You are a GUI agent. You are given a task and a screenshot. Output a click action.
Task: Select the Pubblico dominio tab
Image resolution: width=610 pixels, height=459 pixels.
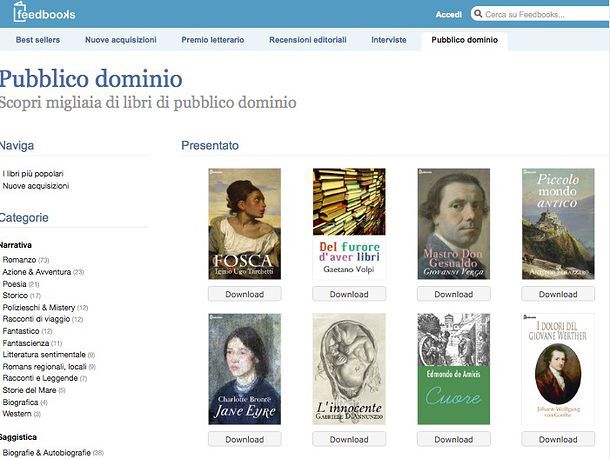465,40
